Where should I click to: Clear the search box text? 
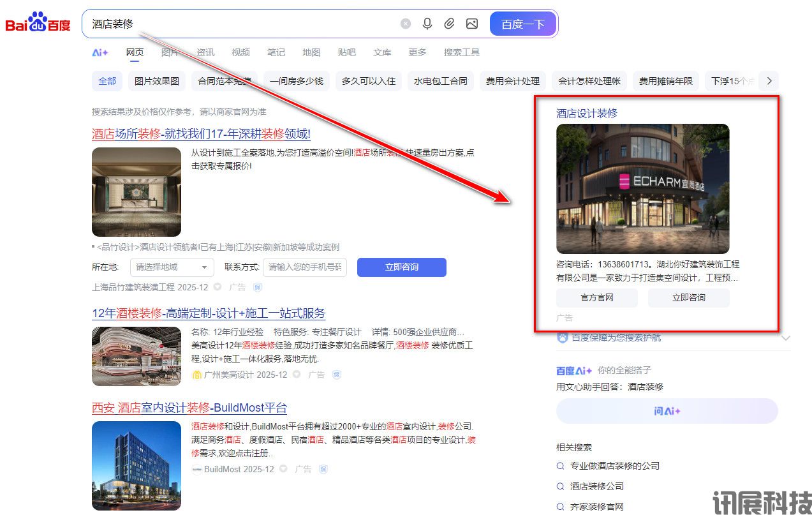click(x=406, y=24)
